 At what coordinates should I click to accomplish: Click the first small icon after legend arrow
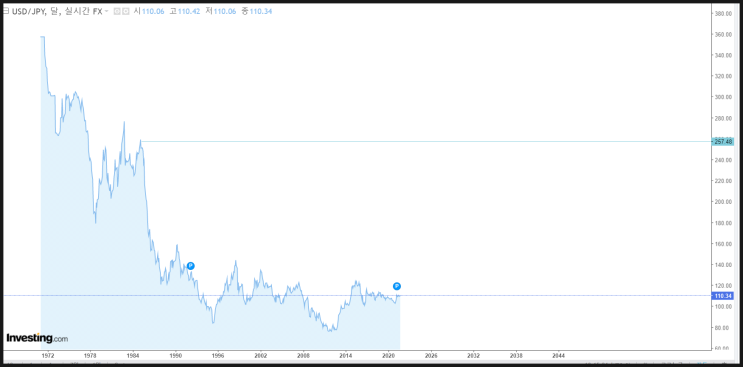click(117, 11)
